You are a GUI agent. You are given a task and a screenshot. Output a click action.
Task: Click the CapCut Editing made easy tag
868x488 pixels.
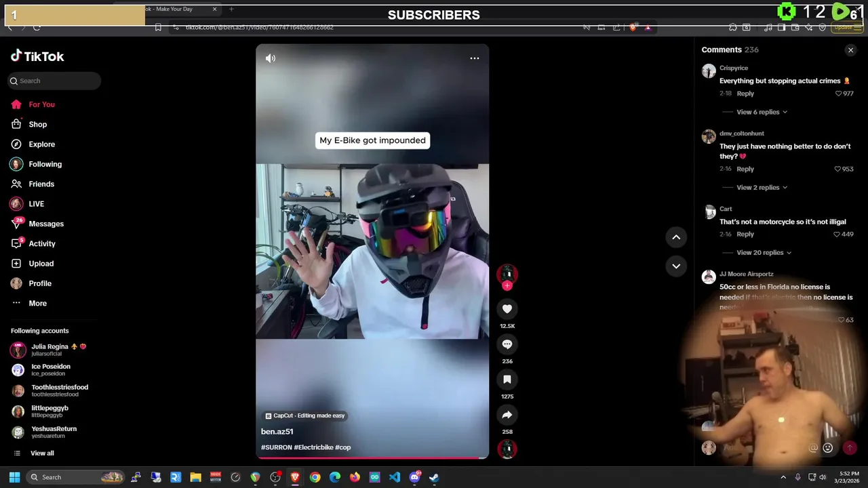(x=305, y=415)
